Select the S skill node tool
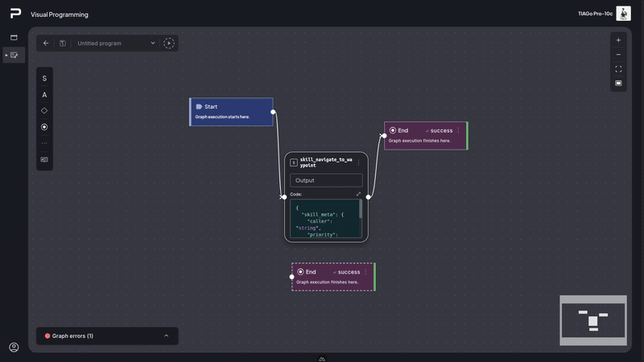Viewport: 644px width, 362px height. (x=44, y=78)
